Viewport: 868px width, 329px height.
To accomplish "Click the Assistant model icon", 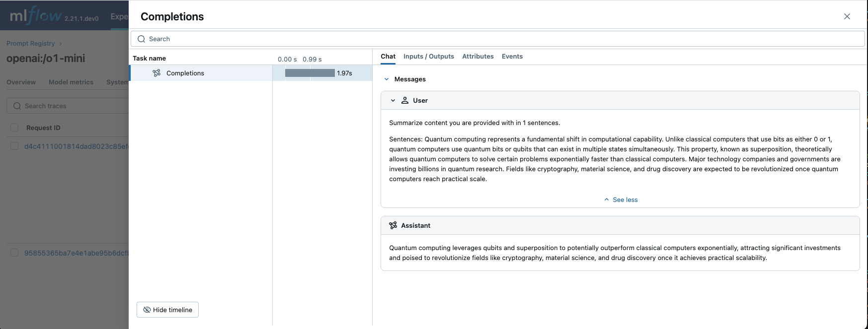I will [x=393, y=225].
